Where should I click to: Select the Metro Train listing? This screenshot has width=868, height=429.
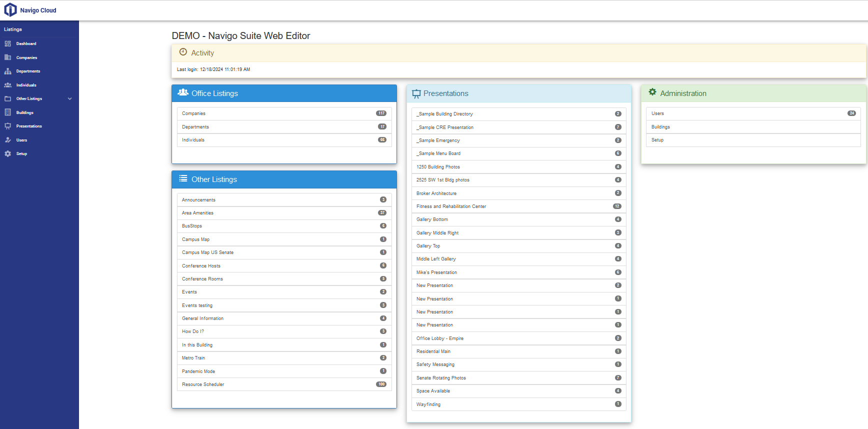pos(284,358)
